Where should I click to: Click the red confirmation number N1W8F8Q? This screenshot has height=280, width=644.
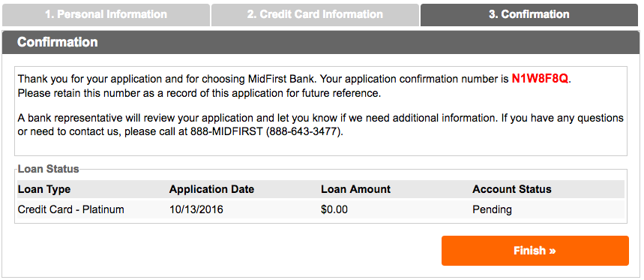click(x=540, y=79)
